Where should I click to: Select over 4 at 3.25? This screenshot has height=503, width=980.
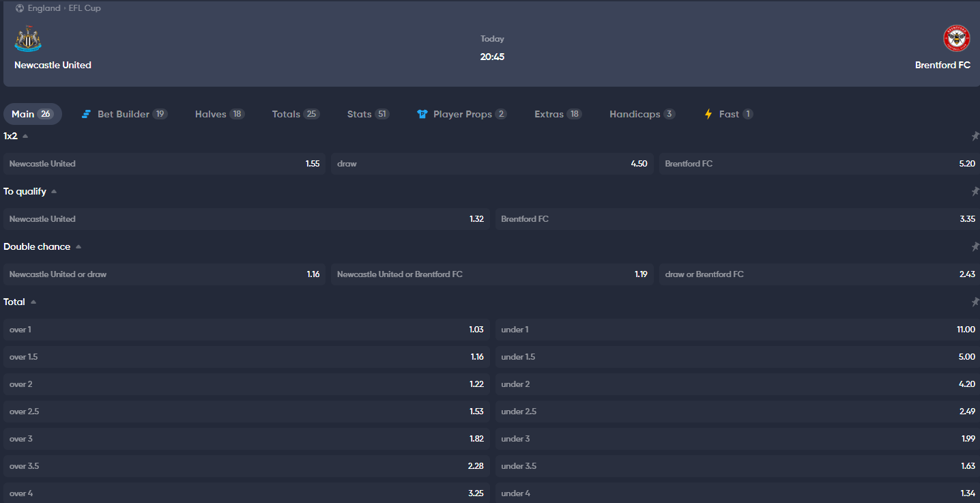pyautogui.click(x=246, y=493)
